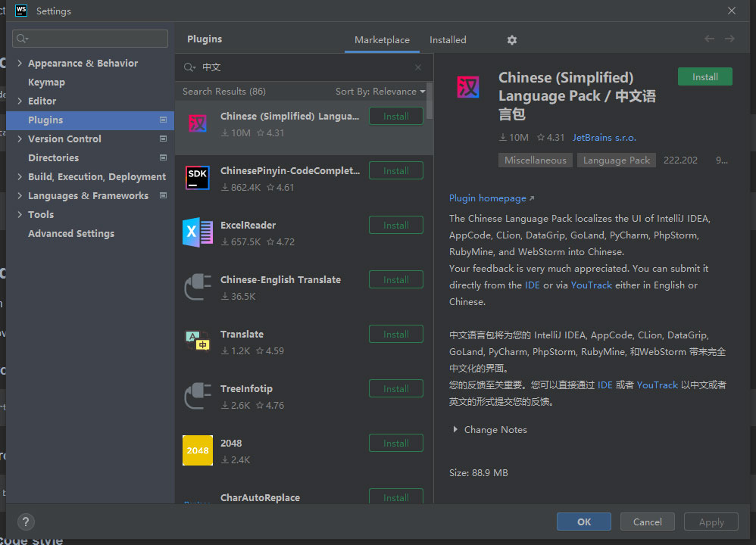The height and width of the screenshot is (545, 756).
Task: Click the Search Results (86) label
Action: (x=224, y=92)
